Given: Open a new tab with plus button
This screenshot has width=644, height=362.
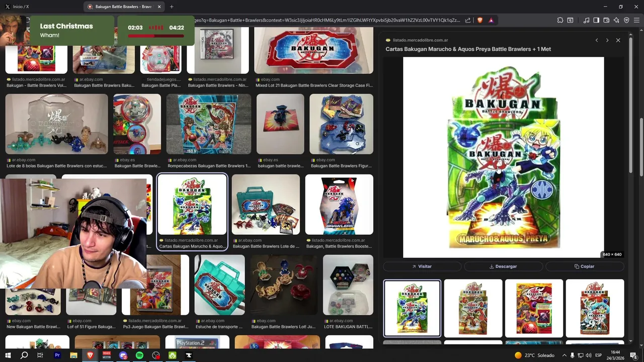Looking at the screenshot, I should [x=172, y=7].
